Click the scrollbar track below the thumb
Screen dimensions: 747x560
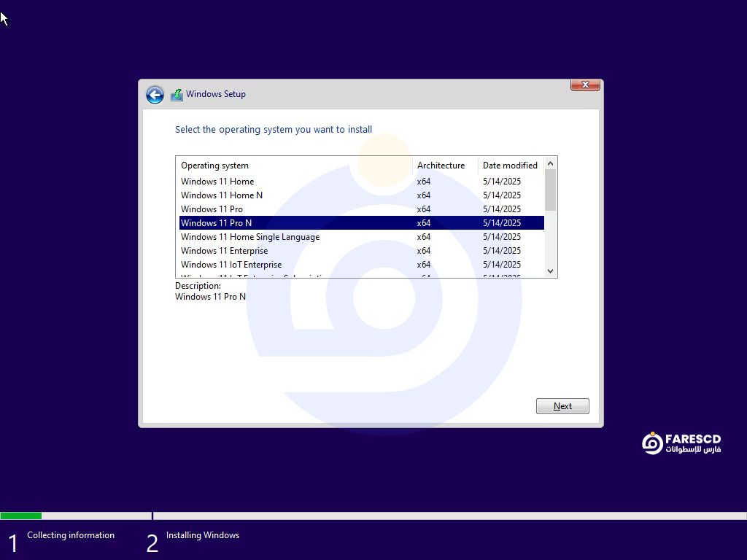point(550,238)
